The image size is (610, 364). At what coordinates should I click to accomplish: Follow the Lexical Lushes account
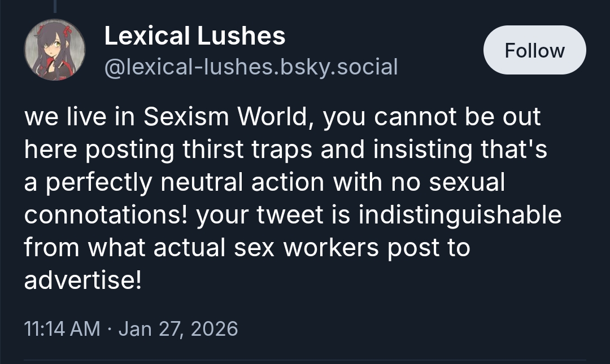534,50
